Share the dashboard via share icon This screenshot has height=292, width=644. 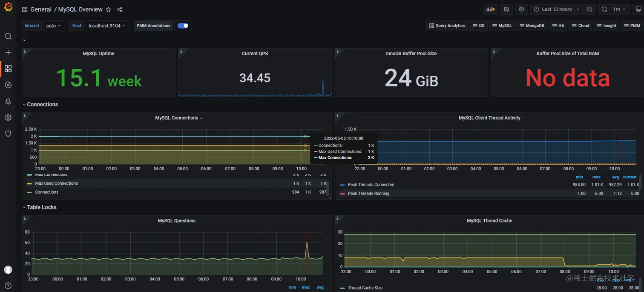click(x=120, y=9)
